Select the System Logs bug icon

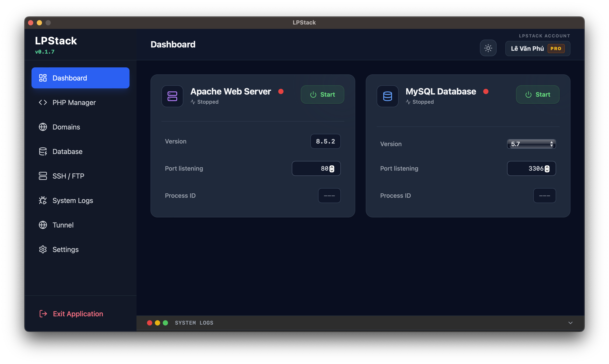pos(43,200)
